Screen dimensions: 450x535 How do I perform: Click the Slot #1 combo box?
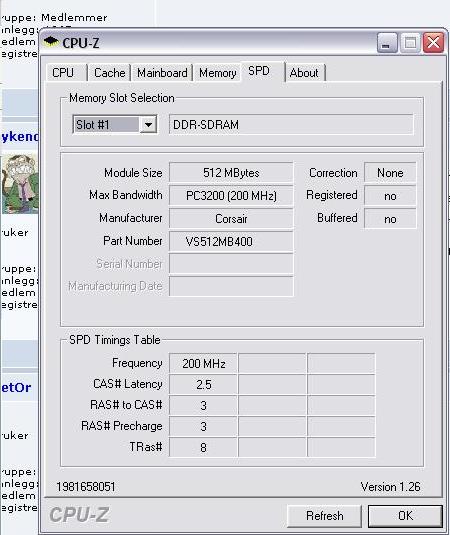115,125
